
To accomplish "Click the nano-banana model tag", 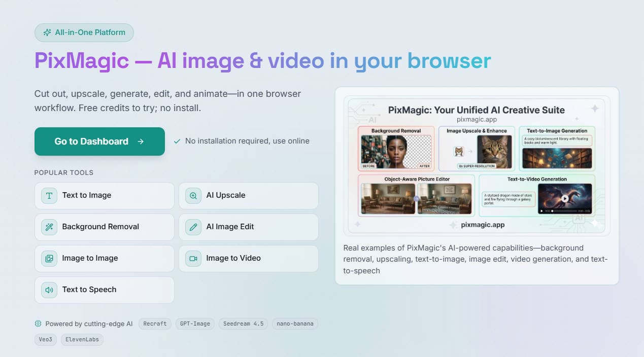I will (295, 324).
